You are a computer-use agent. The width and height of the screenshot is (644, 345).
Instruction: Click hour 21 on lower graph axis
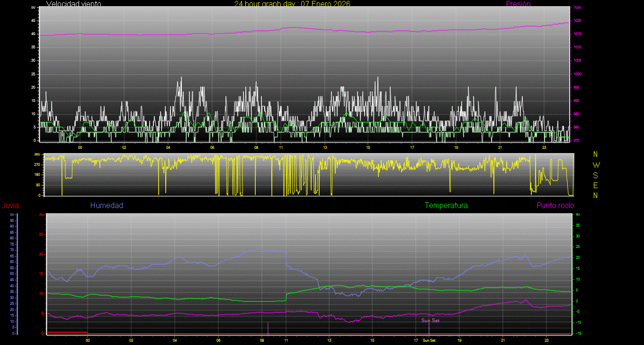503,341
